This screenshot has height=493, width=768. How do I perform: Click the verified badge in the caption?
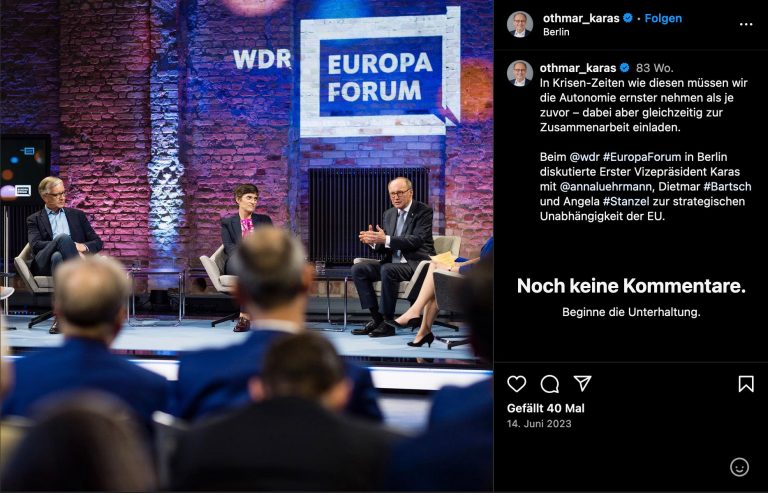click(624, 68)
